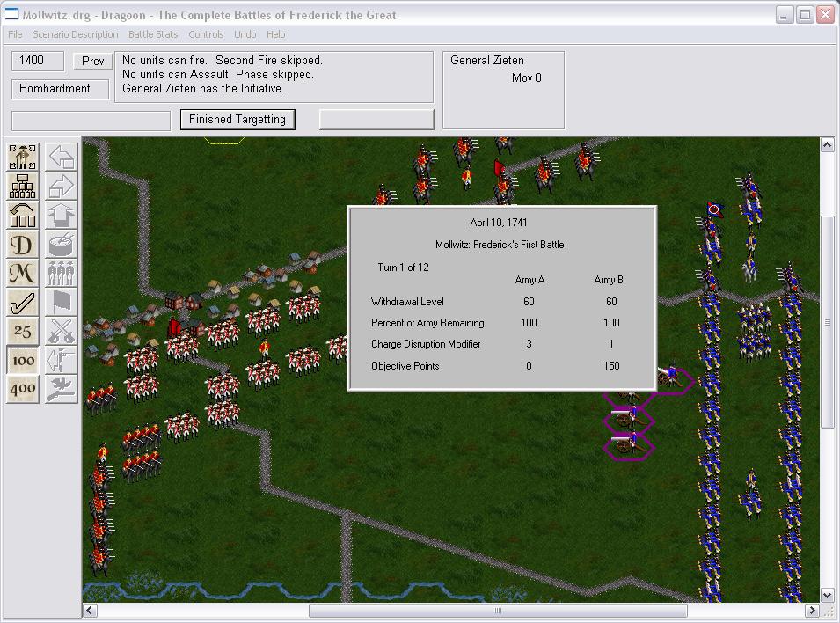Click the turn-right arrow icon
840x623 pixels.
coord(61,186)
